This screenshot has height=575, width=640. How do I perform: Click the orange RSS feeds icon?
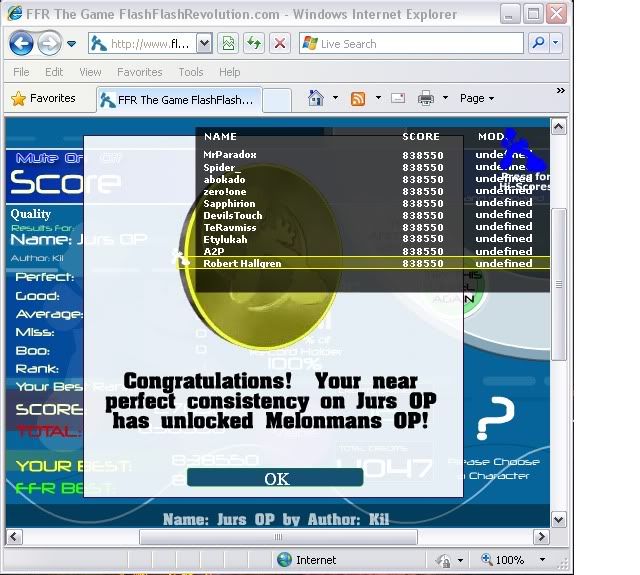357,98
